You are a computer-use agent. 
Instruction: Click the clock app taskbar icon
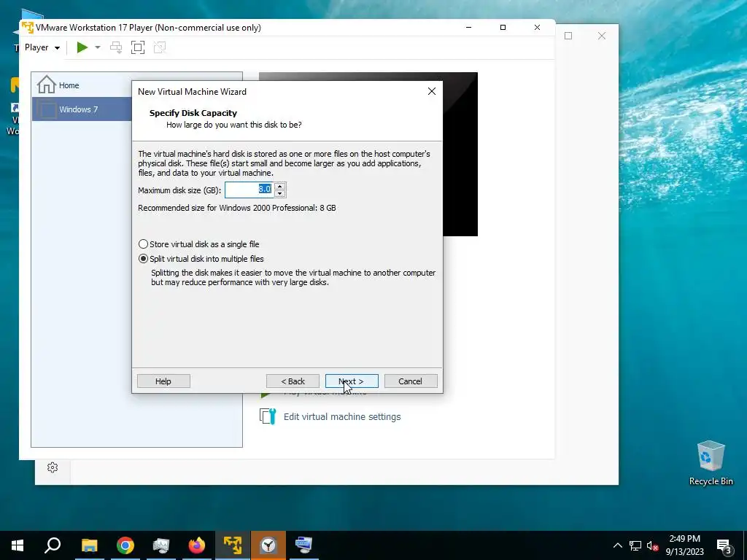coord(268,545)
